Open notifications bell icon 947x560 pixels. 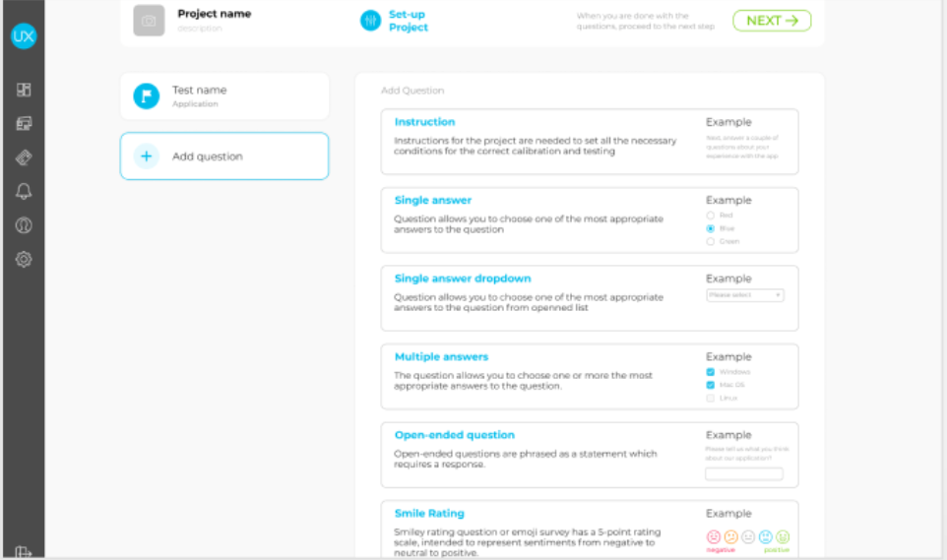[24, 192]
